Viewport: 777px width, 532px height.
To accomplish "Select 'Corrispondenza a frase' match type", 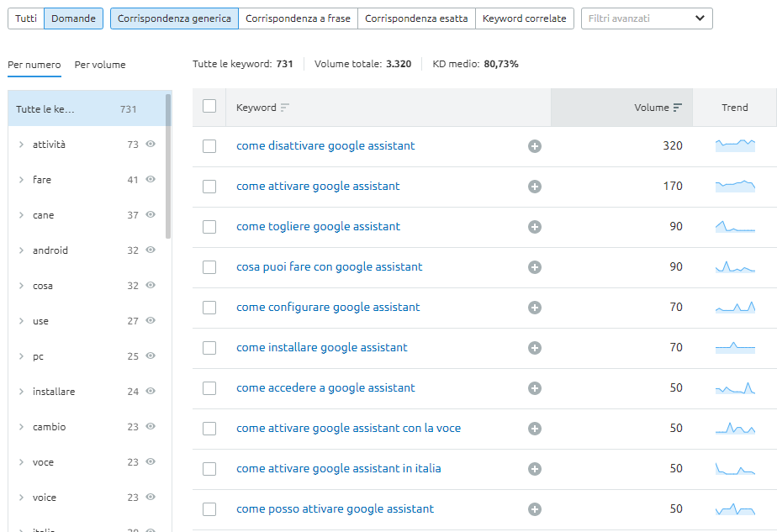I will click(298, 18).
